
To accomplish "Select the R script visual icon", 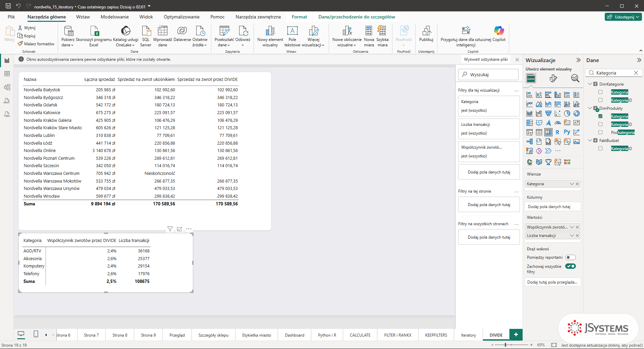I will click(557, 132).
